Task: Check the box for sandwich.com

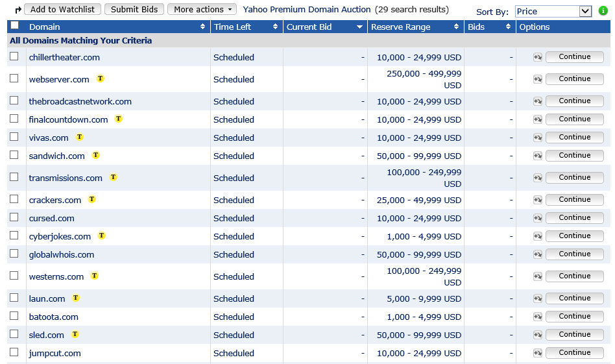Action: pos(14,154)
